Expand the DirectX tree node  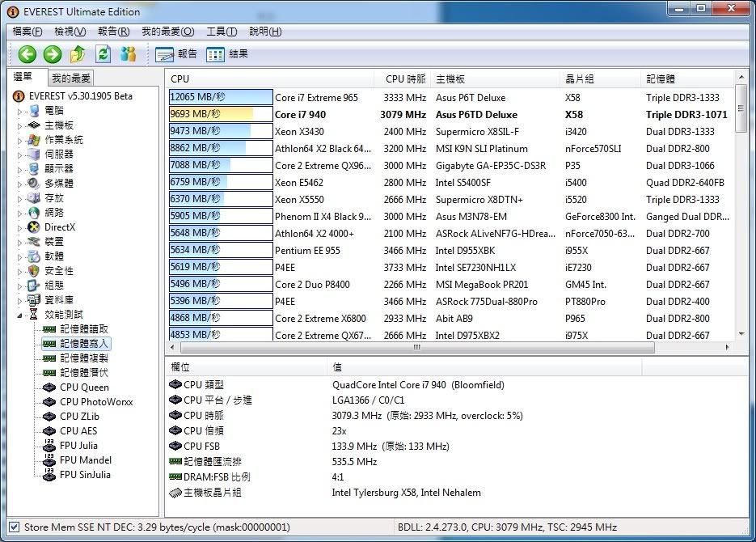[x=19, y=227]
